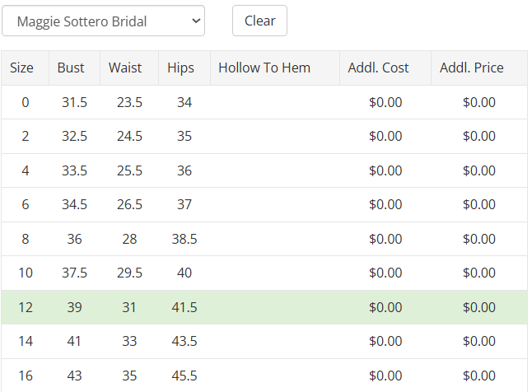Click the 41.5 hips value cell
This screenshot has height=392, width=532.
184,307
